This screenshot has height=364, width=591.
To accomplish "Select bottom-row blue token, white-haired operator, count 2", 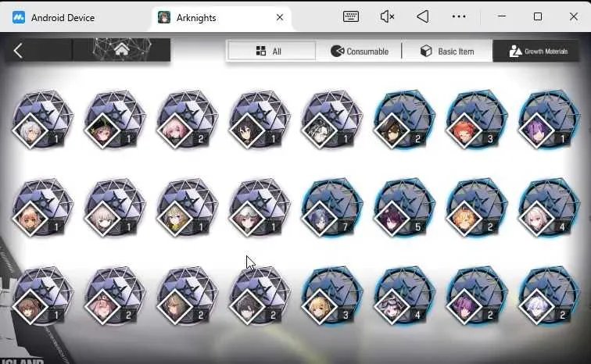I will point(549,296).
